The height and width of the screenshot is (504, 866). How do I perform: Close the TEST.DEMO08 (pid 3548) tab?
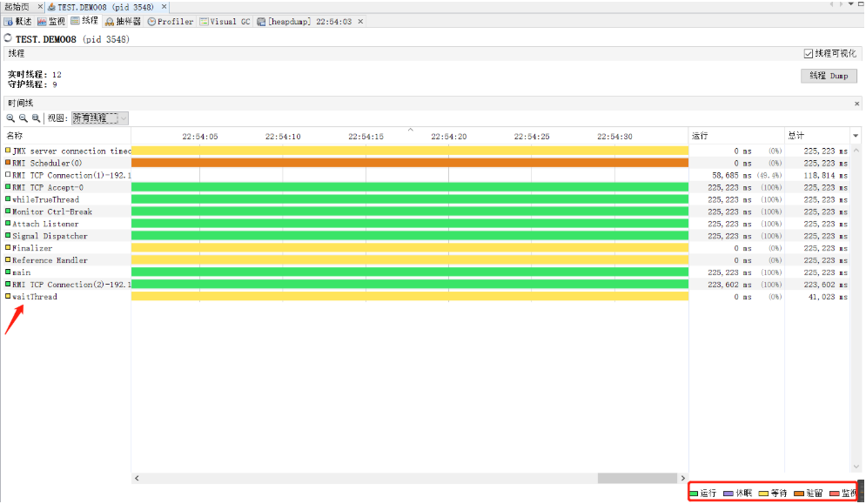(164, 7)
